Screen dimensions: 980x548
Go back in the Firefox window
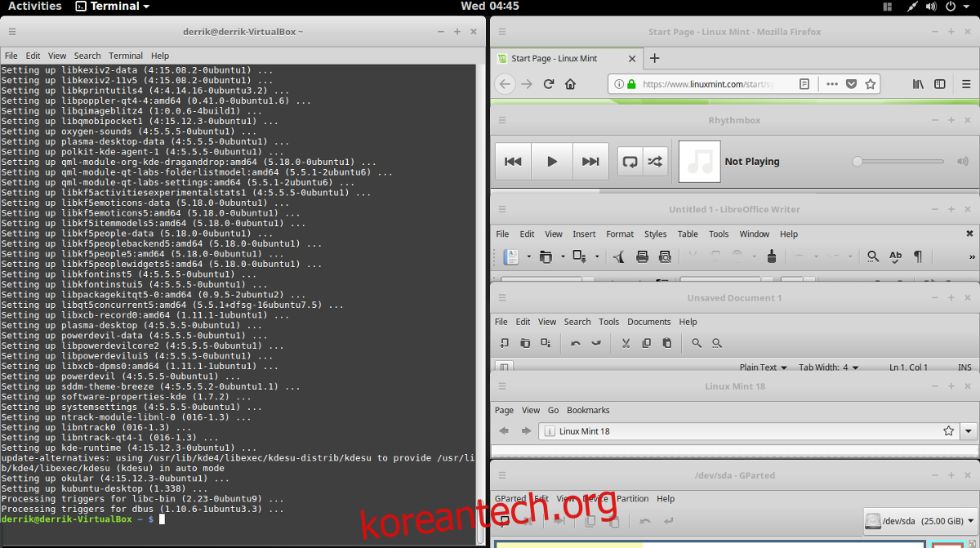click(x=505, y=84)
